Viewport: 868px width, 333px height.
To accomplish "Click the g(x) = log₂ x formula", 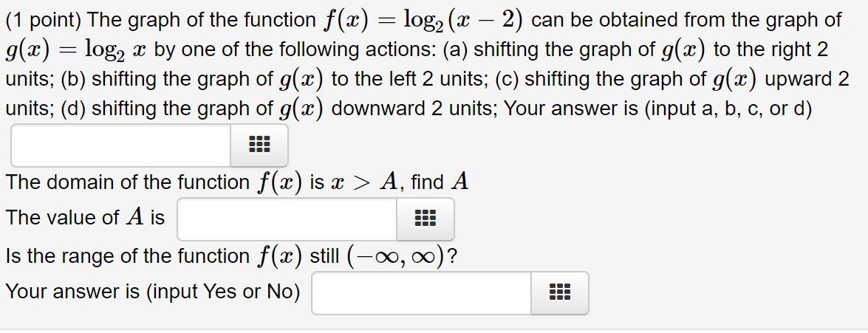I will [x=77, y=50].
